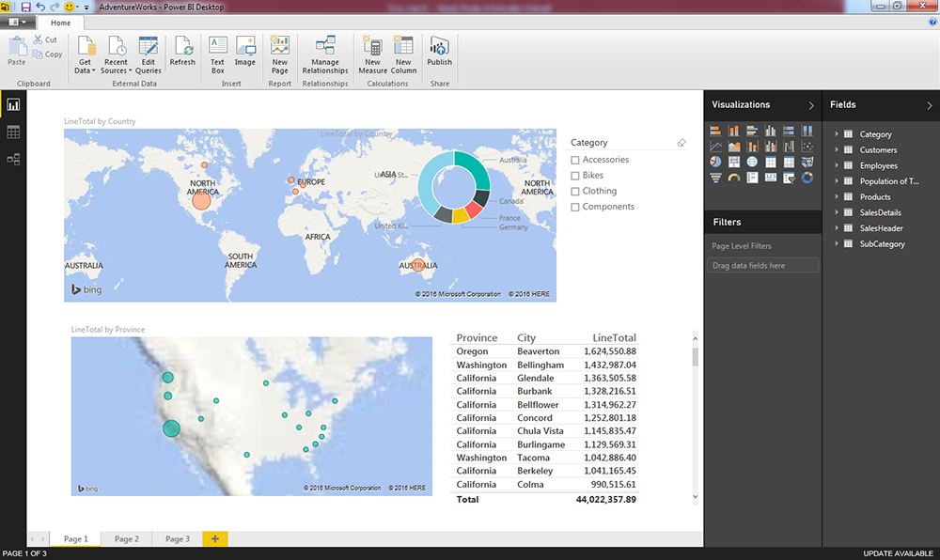Screen dimensions: 940x560
Task: Expand the SubCategory table in Fields
Action: pyautogui.click(x=837, y=243)
